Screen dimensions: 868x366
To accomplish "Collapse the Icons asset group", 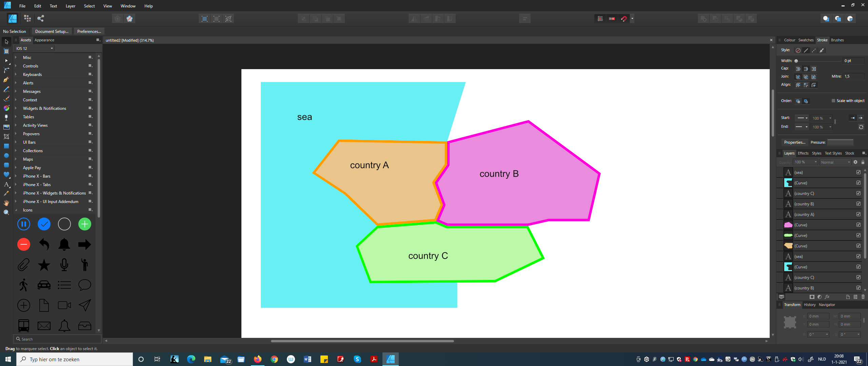I will (x=16, y=210).
